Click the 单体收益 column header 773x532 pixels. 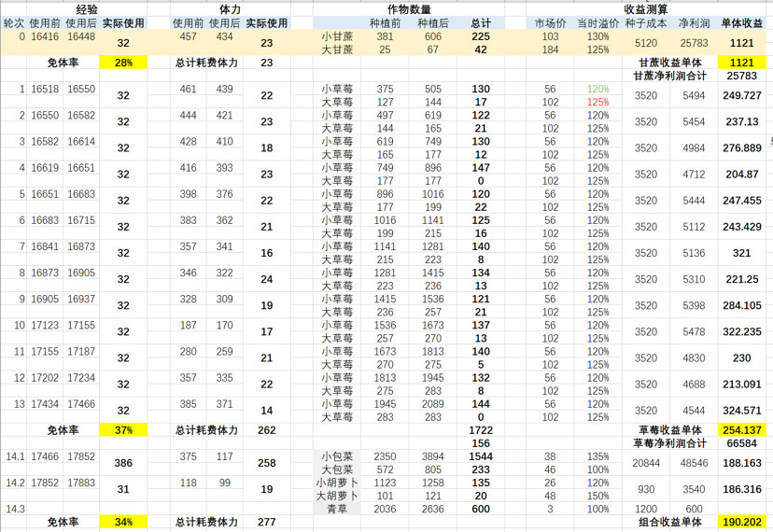point(742,23)
